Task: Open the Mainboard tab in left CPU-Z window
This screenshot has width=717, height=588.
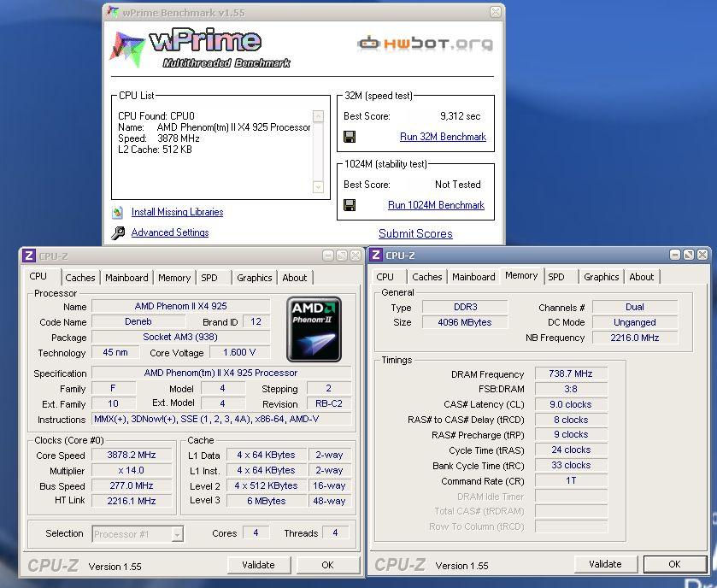Action: 126,278
